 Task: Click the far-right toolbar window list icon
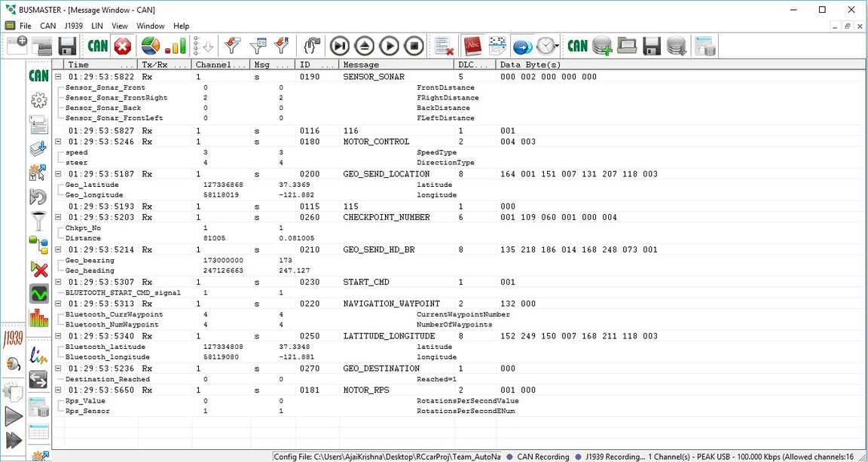[x=704, y=45]
